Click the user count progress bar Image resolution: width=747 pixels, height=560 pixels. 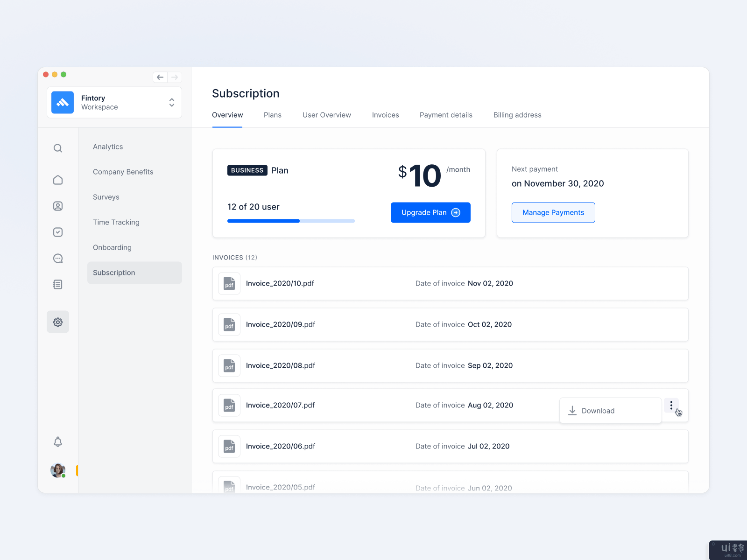tap(291, 221)
